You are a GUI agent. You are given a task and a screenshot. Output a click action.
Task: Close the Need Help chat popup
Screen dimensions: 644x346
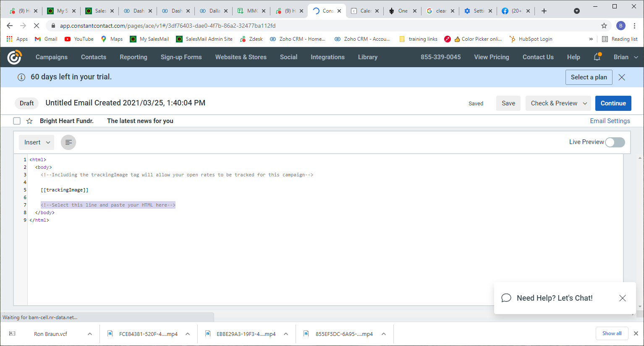click(622, 298)
